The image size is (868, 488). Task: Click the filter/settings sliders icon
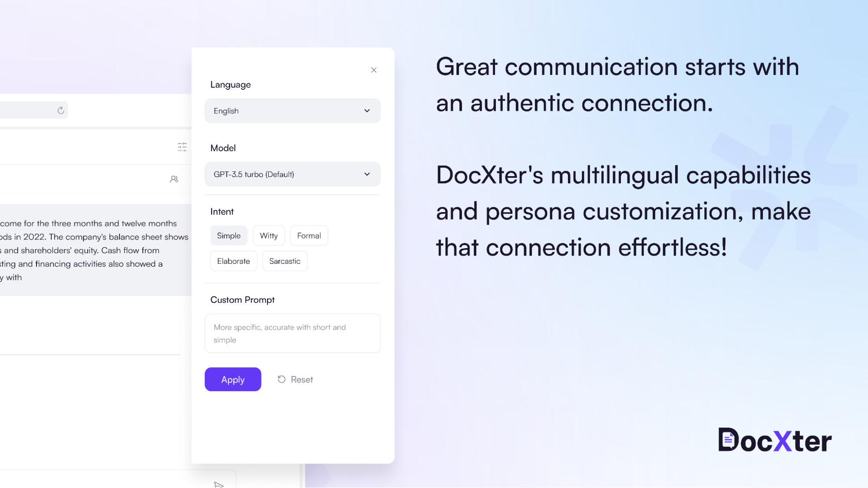(182, 147)
